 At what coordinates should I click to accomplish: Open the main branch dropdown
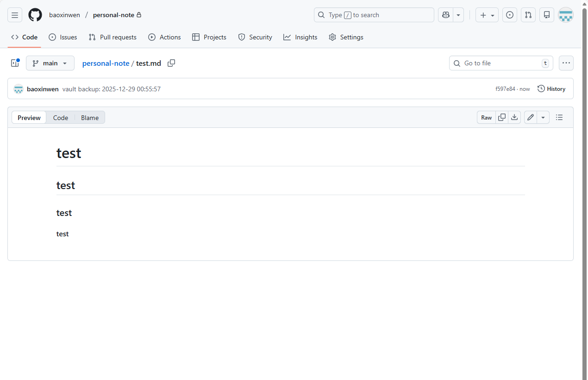click(x=50, y=63)
